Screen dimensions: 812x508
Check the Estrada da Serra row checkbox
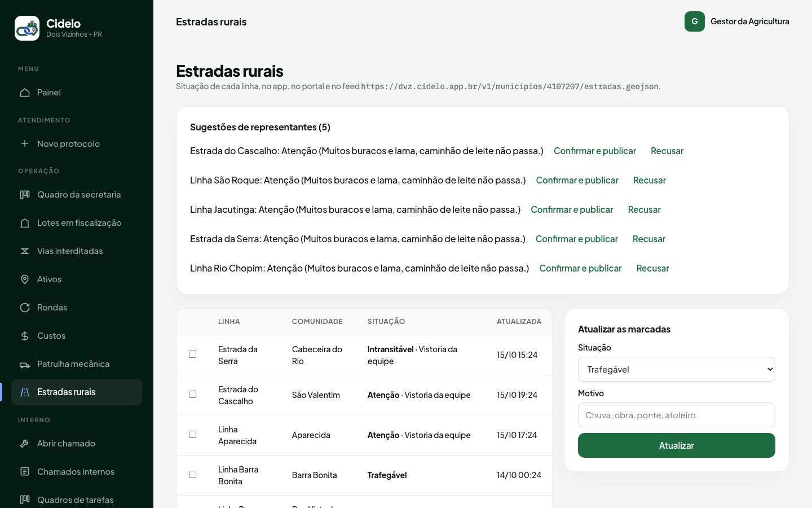pyautogui.click(x=193, y=354)
